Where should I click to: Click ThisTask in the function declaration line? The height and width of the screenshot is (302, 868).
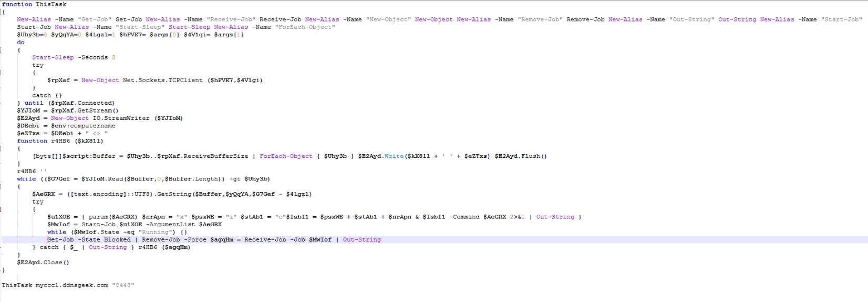tap(51, 4)
